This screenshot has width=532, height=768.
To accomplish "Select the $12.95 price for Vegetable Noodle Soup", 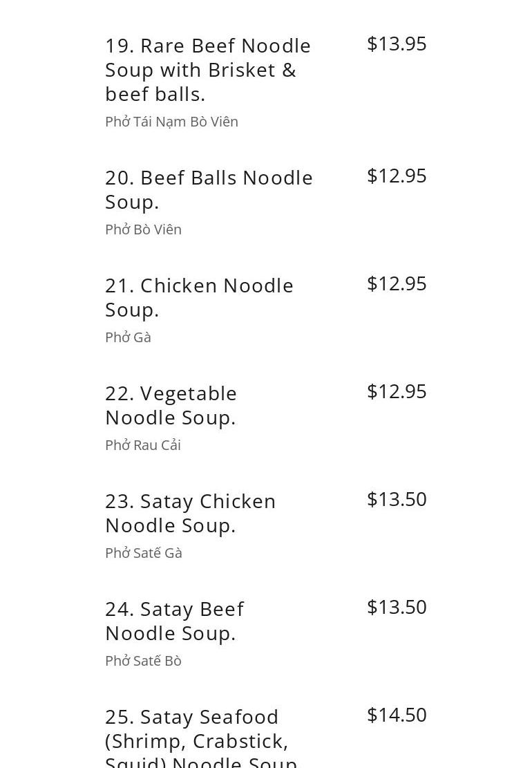I will 397,391.
